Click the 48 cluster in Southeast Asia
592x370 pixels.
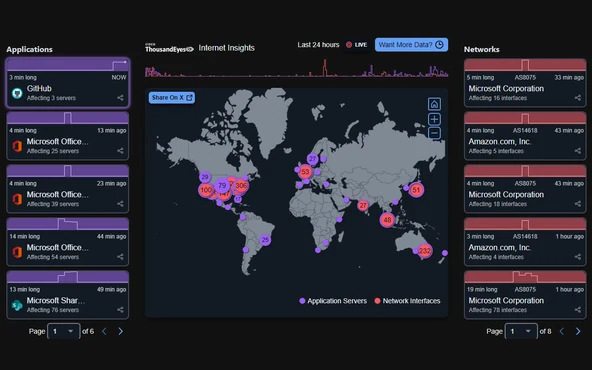[x=387, y=220]
